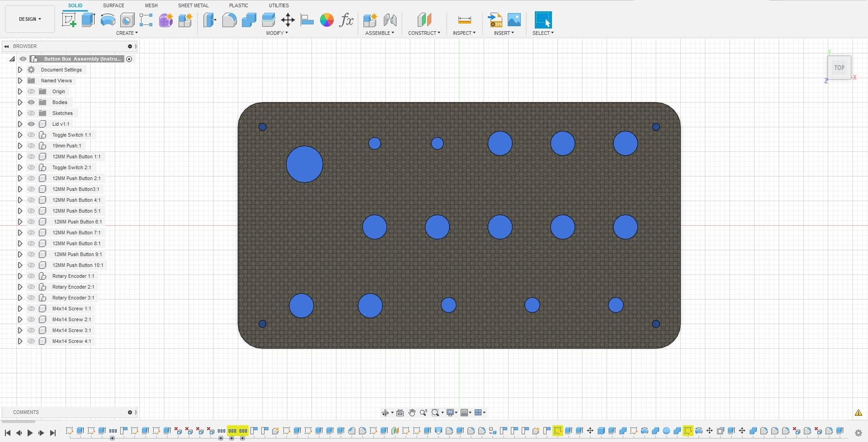The height and width of the screenshot is (442, 868).
Task: Switch to the SURFACE tab
Action: click(113, 5)
